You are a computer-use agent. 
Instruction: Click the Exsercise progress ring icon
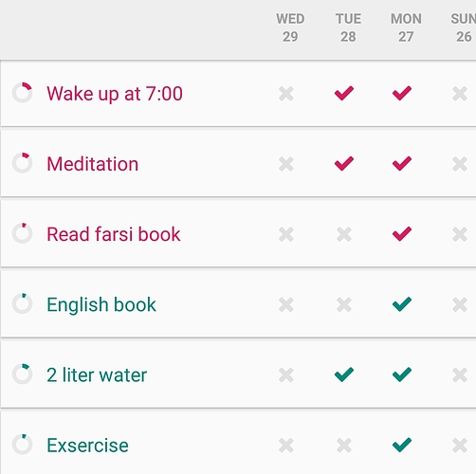tap(22, 445)
